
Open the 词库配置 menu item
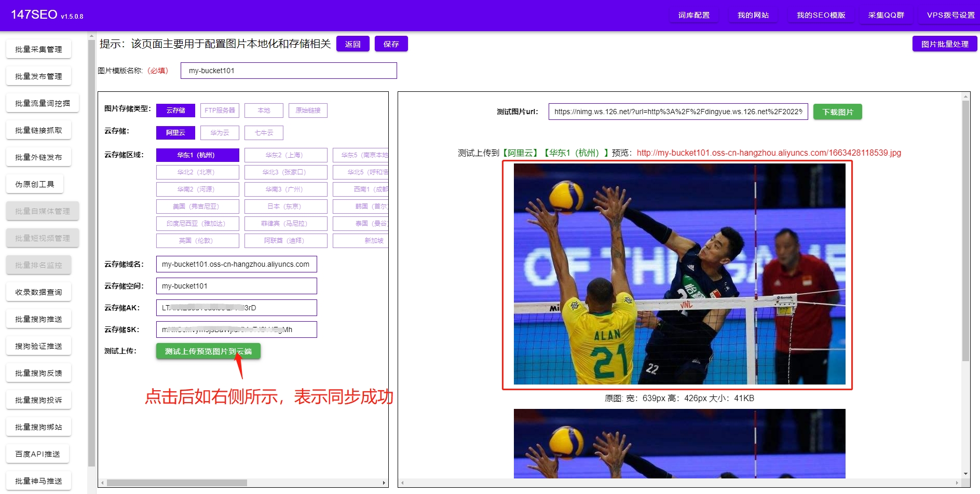pyautogui.click(x=693, y=15)
